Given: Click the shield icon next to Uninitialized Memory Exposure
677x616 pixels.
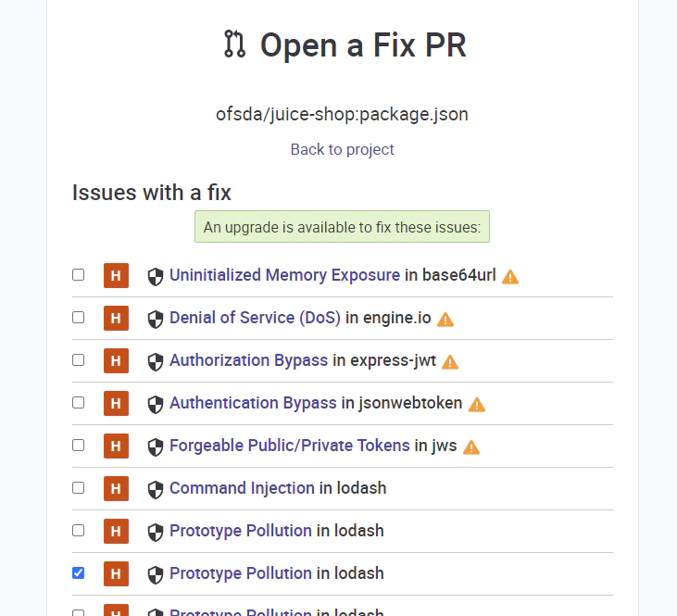Looking at the screenshot, I should 156,276.
